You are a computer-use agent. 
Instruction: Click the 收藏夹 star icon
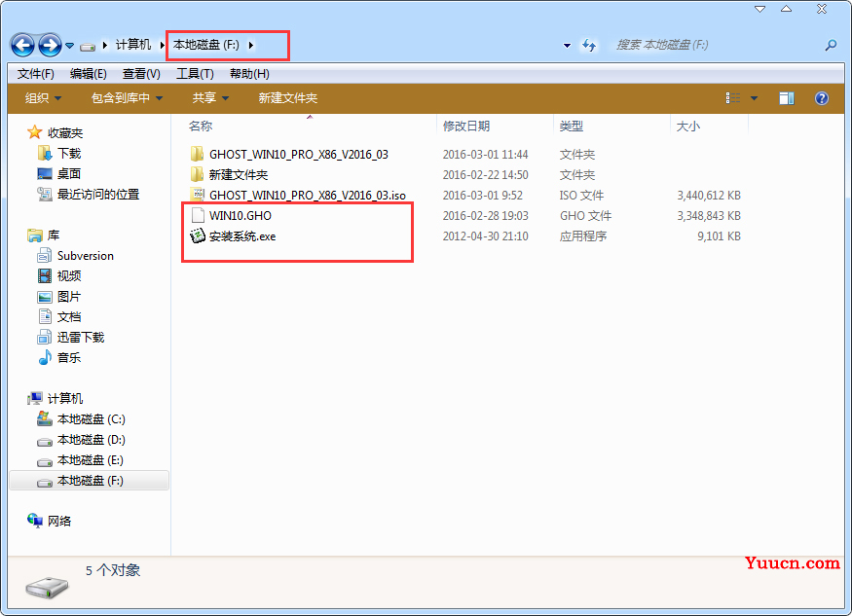(x=35, y=132)
